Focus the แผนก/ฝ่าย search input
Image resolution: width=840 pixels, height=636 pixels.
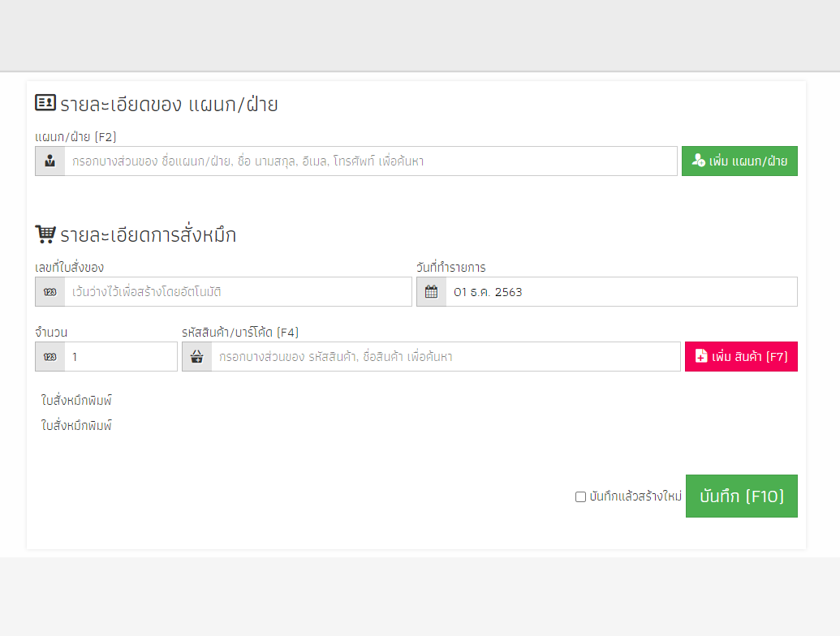click(x=370, y=161)
